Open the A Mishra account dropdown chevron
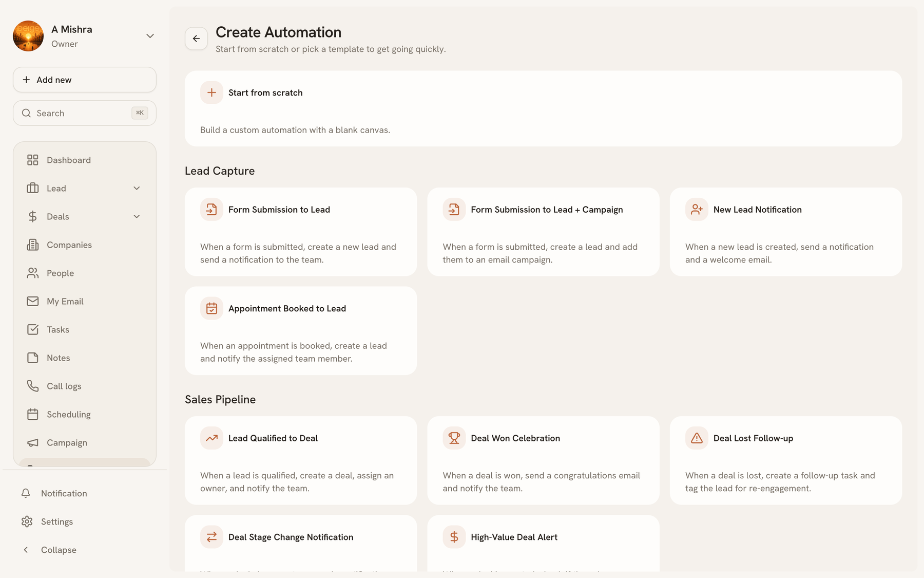Image resolution: width=924 pixels, height=578 pixels. tap(150, 36)
